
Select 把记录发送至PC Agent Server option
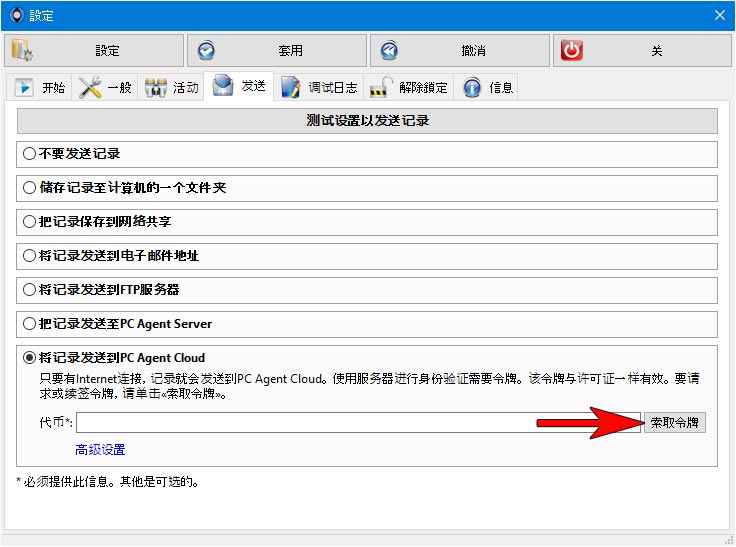point(29,324)
